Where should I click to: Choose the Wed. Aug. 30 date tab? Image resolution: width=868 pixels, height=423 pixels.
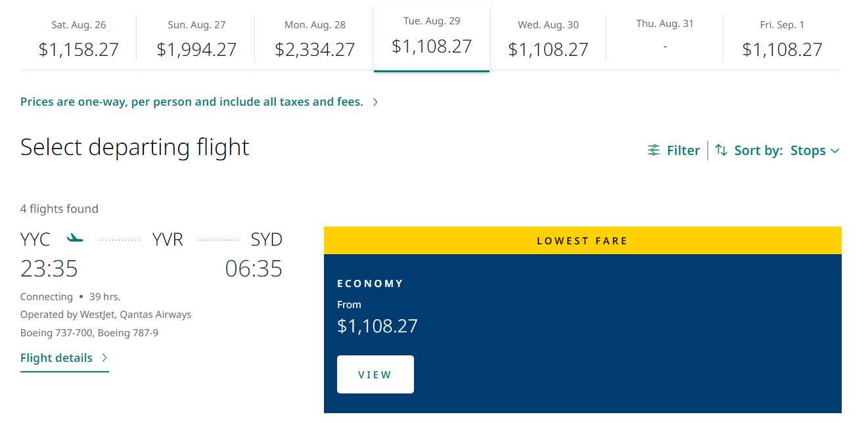(548, 39)
